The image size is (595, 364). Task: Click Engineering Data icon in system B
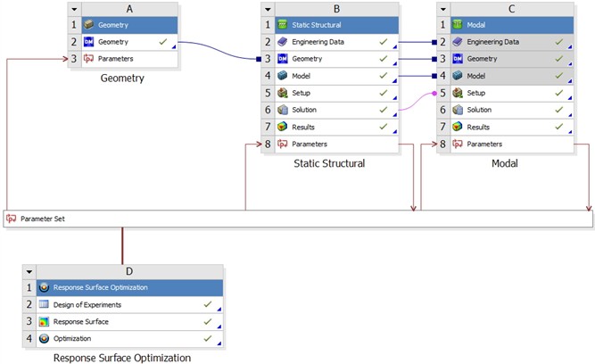point(282,42)
